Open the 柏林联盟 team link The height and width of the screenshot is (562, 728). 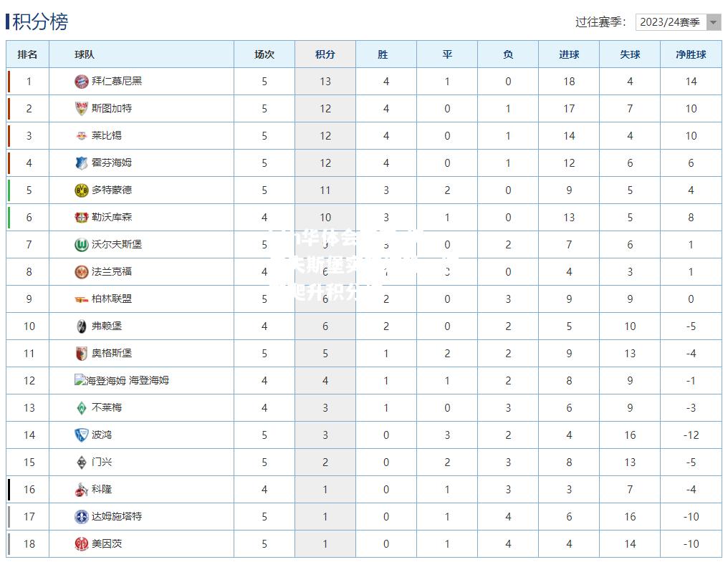tap(112, 299)
